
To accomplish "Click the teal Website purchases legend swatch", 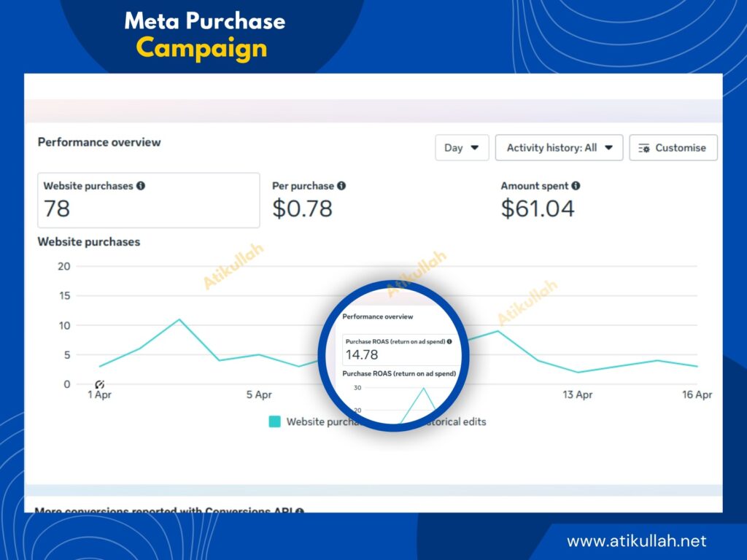I will point(274,421).
